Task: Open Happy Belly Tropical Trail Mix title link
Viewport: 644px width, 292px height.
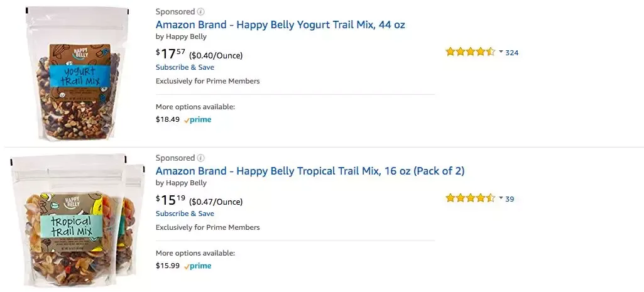Action: tap(310, 171)
